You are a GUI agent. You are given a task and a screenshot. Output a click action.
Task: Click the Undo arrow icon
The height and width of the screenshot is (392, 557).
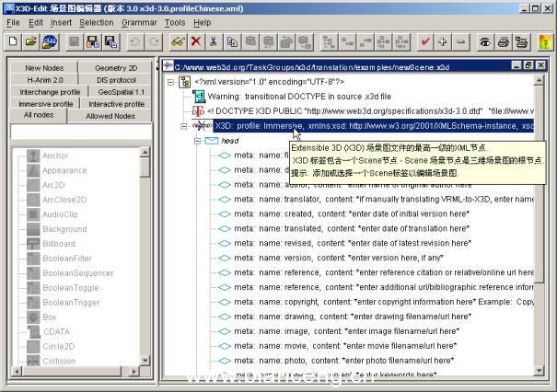pyautogui.click(x=135, y=42)
